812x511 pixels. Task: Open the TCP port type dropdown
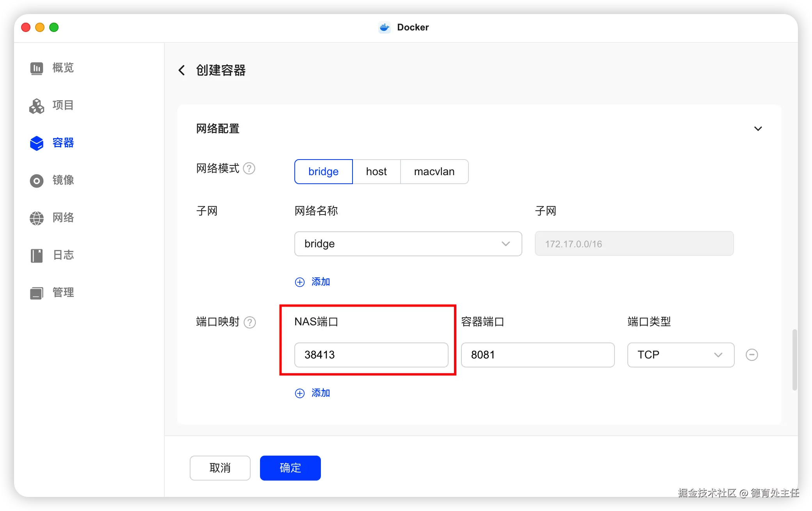[x=680, y=355]
